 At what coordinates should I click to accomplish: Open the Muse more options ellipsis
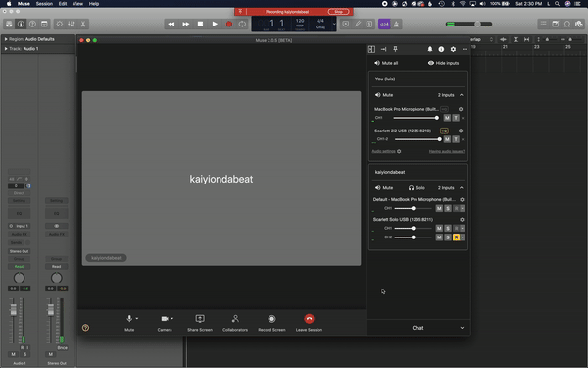click(465, 49)
